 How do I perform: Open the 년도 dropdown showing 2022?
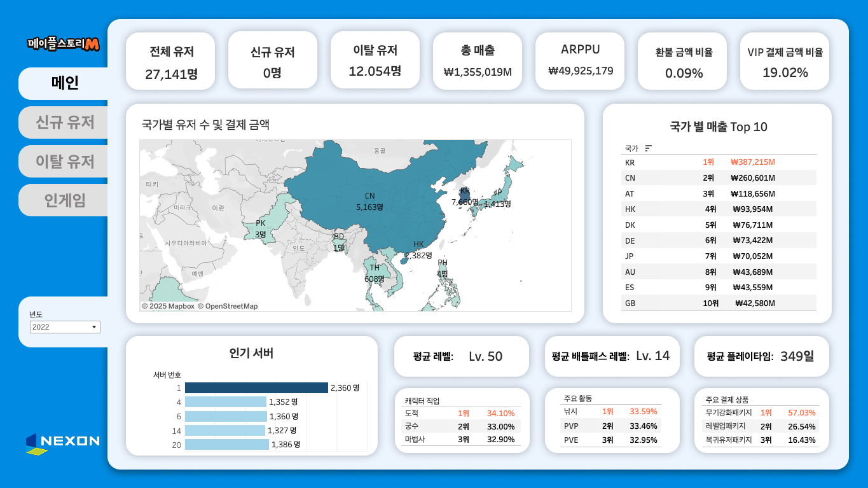[x=65, y=326]
